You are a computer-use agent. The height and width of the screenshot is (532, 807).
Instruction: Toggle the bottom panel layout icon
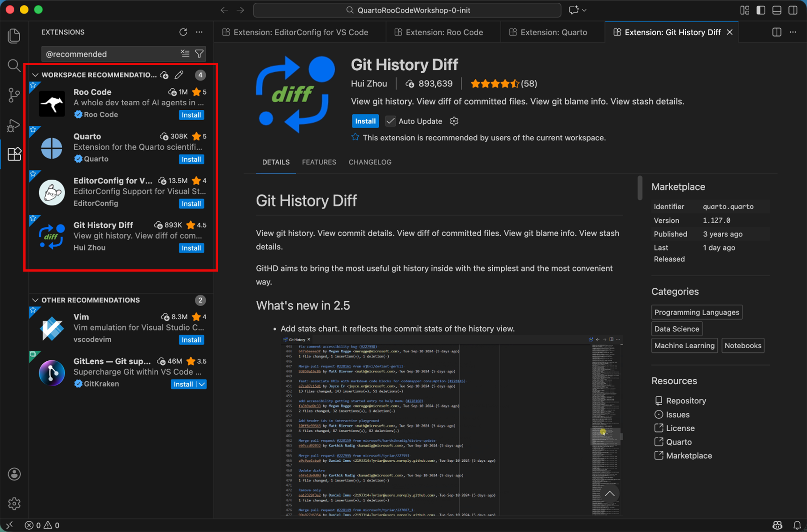click(x=777, y=10)
